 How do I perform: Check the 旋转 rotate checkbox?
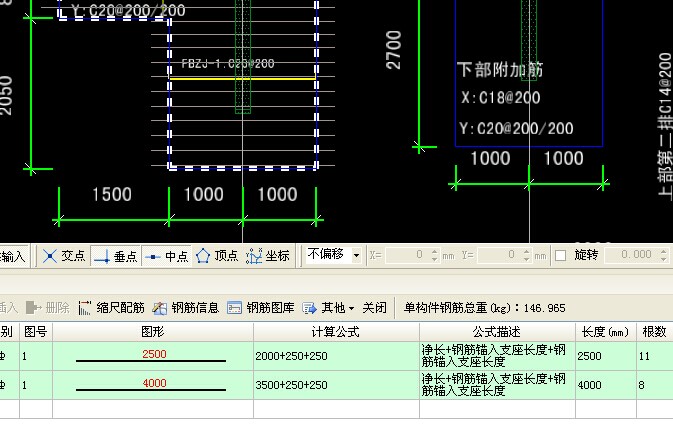coord(560,256)
